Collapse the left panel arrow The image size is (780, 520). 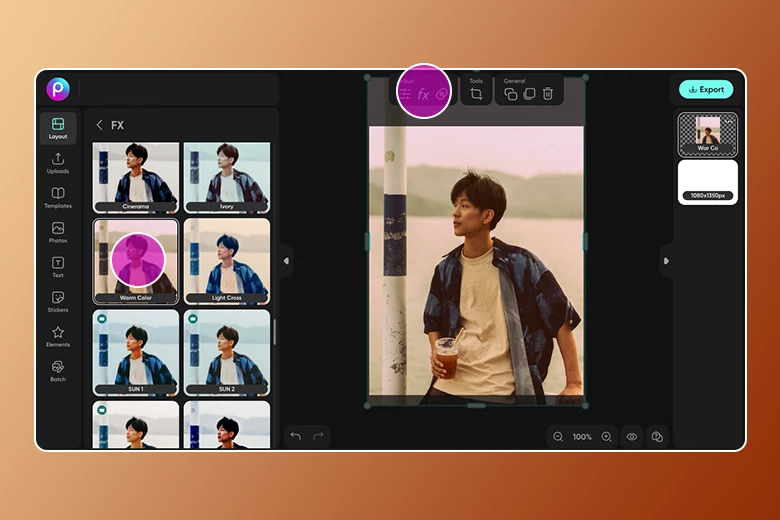point(286,261)
